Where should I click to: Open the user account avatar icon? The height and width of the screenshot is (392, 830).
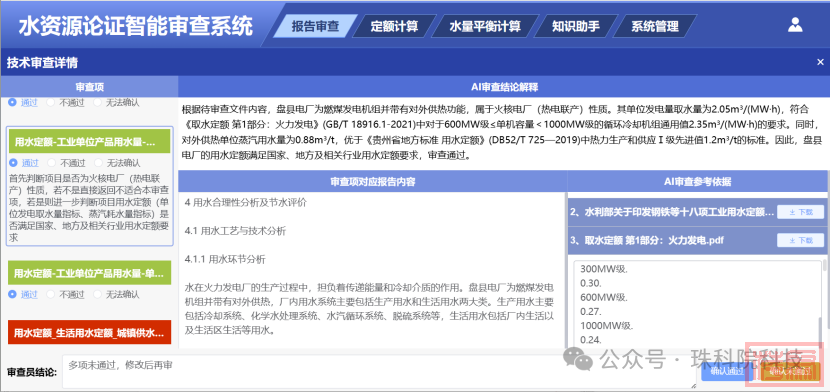(x=795, y=25)
